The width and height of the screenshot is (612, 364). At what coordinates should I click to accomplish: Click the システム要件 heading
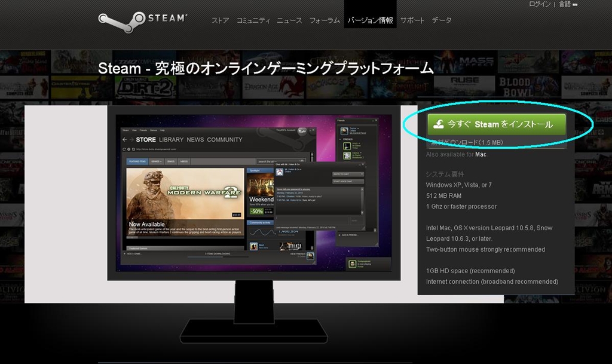445,174
